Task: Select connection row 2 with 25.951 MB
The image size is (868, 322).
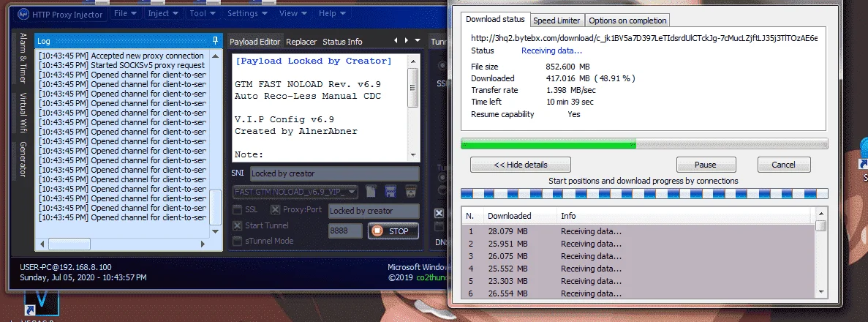Action: pyautogui.click(x=639, y=244)
